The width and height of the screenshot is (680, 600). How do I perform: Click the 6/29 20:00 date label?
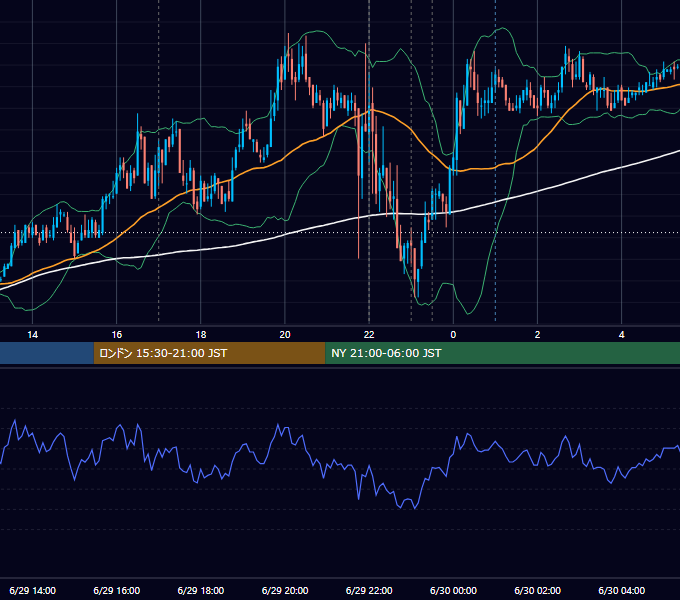tap(285, 590)
